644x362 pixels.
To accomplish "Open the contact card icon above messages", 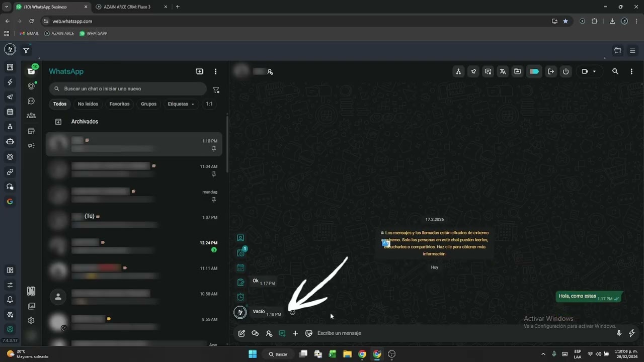I will [240, 238].
